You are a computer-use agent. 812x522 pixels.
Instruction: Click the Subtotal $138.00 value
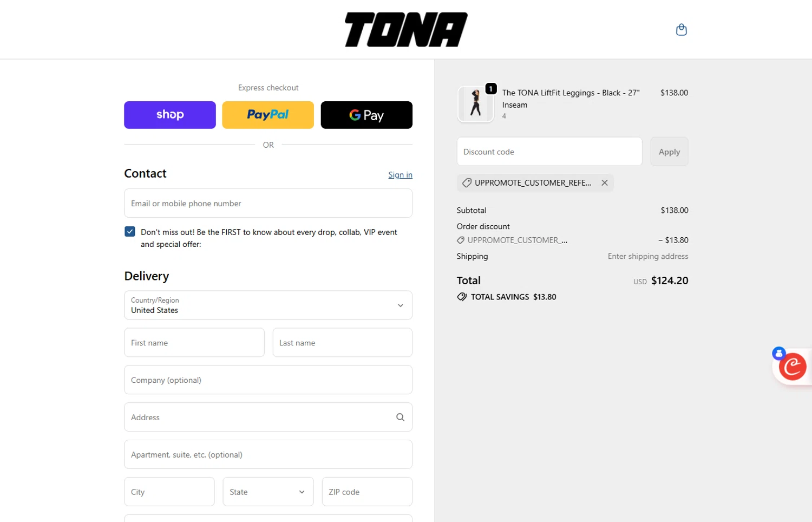pos(675,210)
